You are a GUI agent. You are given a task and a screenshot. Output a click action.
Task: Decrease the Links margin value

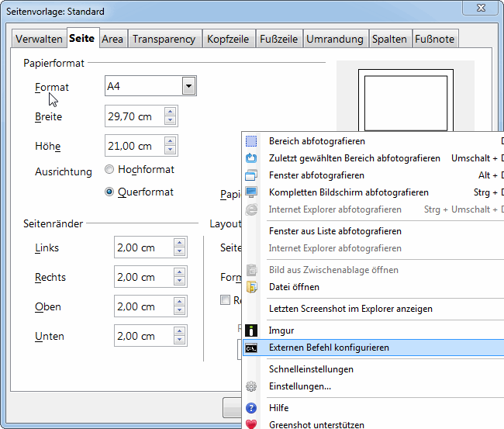coord(179,251)
